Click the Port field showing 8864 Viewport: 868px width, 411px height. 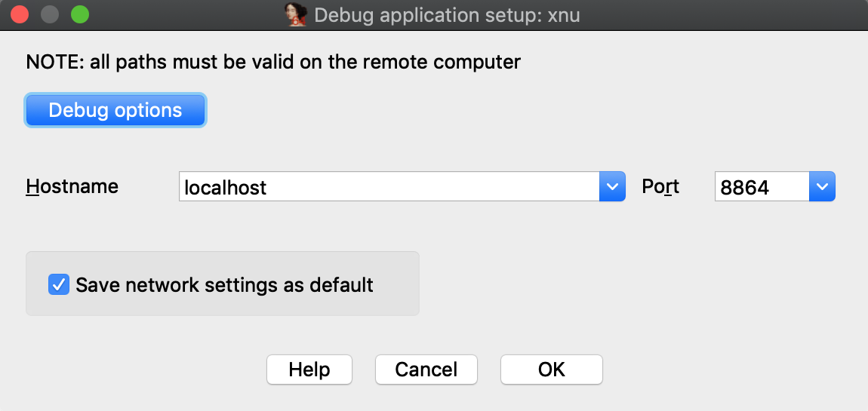(x=762, y=187)
